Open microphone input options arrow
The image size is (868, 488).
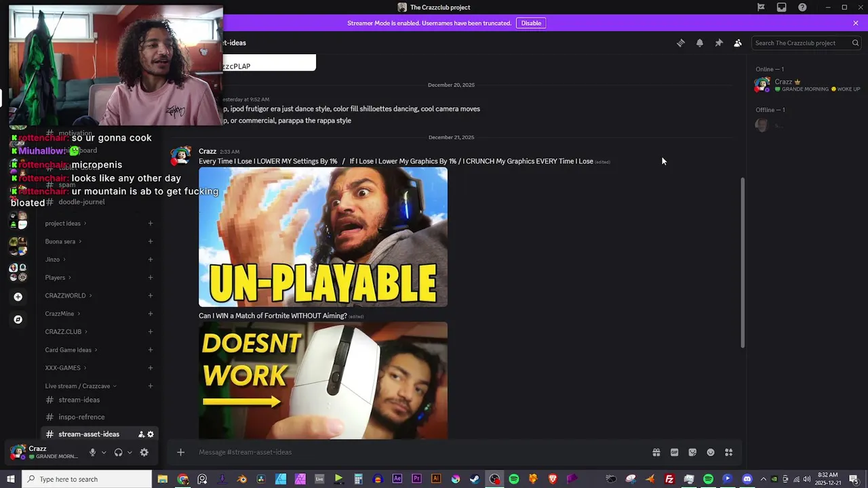click(x=104, y=452)
